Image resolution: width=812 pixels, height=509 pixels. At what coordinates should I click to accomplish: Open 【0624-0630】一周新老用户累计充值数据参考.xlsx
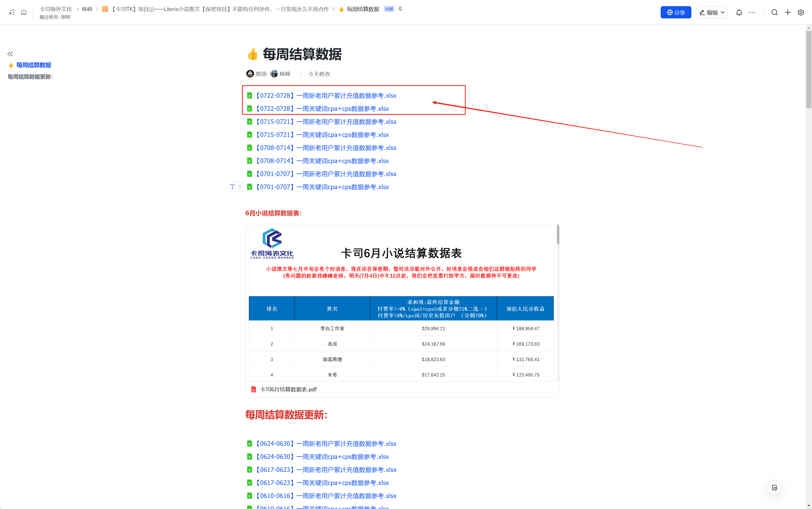click(325, 444)
